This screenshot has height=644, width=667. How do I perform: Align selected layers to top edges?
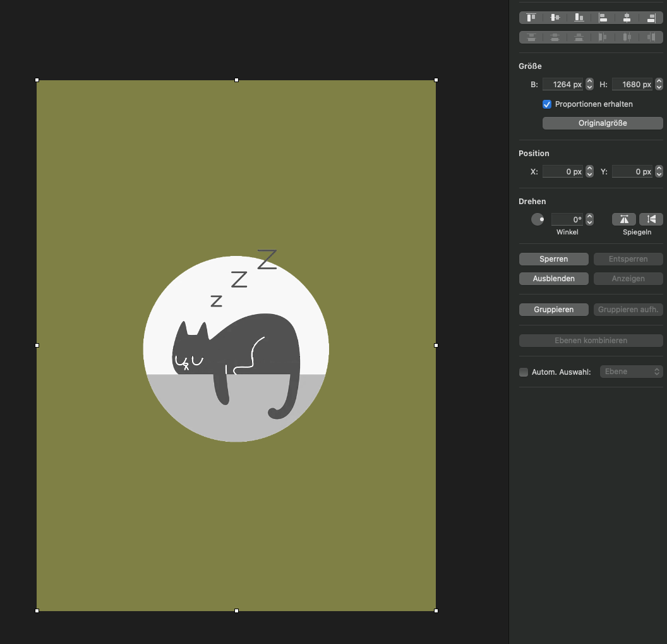[531, 18]
